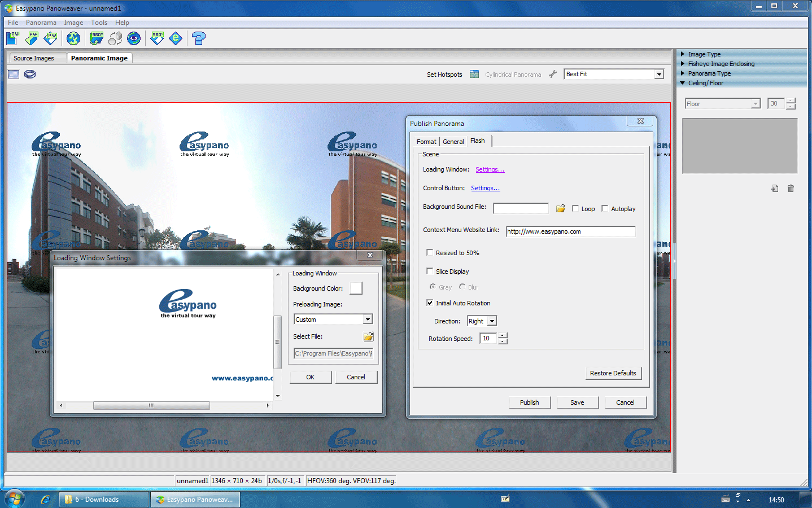Open Loading Window Settings link
This screenshot has height=508, width=812.
pos(490,169)
